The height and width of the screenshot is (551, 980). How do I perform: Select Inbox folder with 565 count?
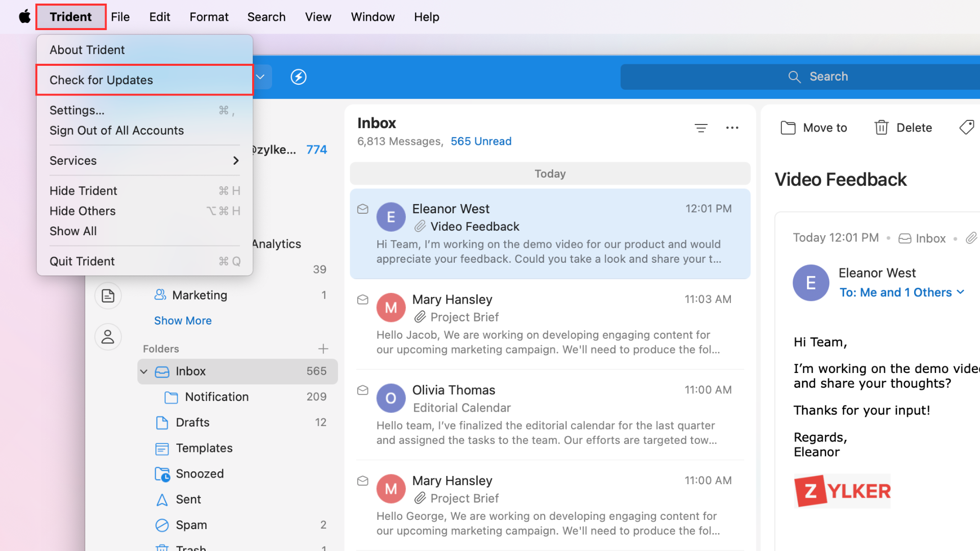(x=237, y=371)
